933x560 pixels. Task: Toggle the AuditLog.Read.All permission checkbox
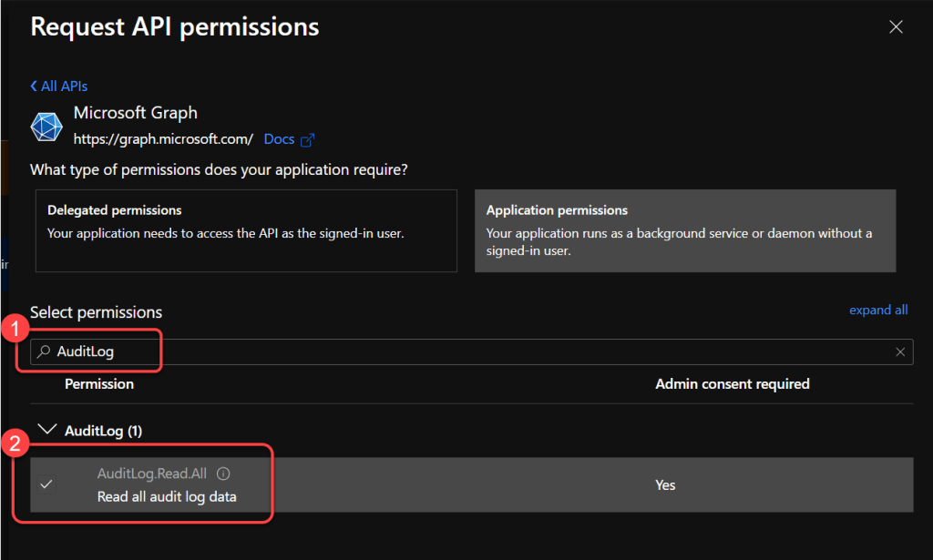46,484
